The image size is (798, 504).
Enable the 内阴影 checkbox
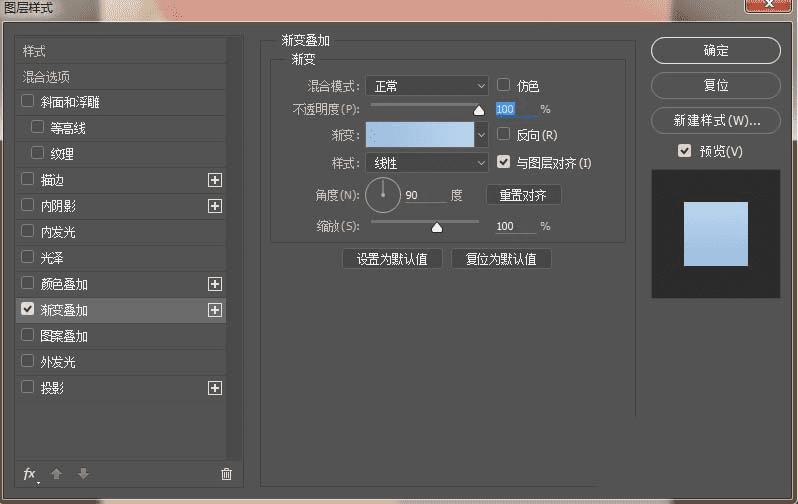27,205
